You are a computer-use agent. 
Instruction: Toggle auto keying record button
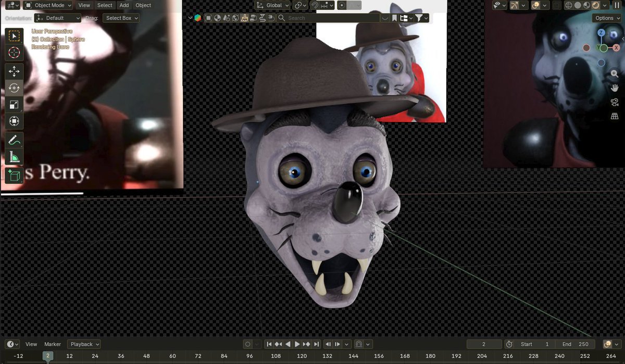point(248,344)
